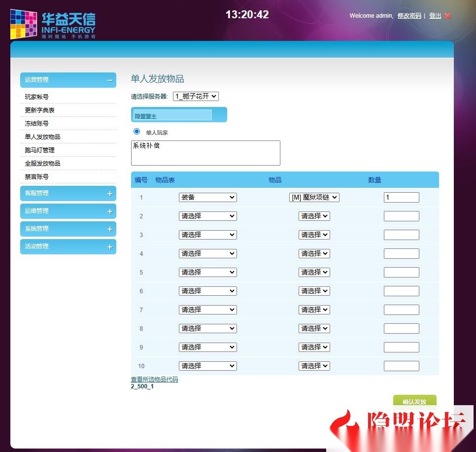Click the player name field 隐盟盟主
The image size is (476, 452).
point(173,115)
